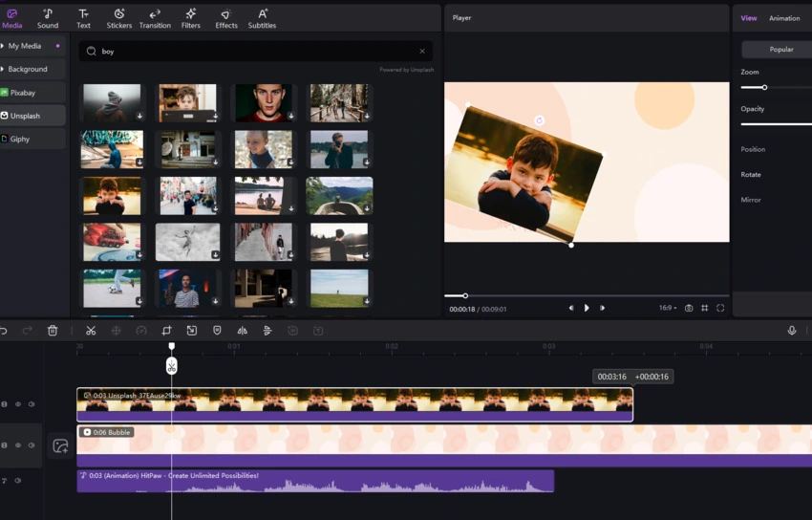Delete the clip with the trash icon

[x=53, y=331]
